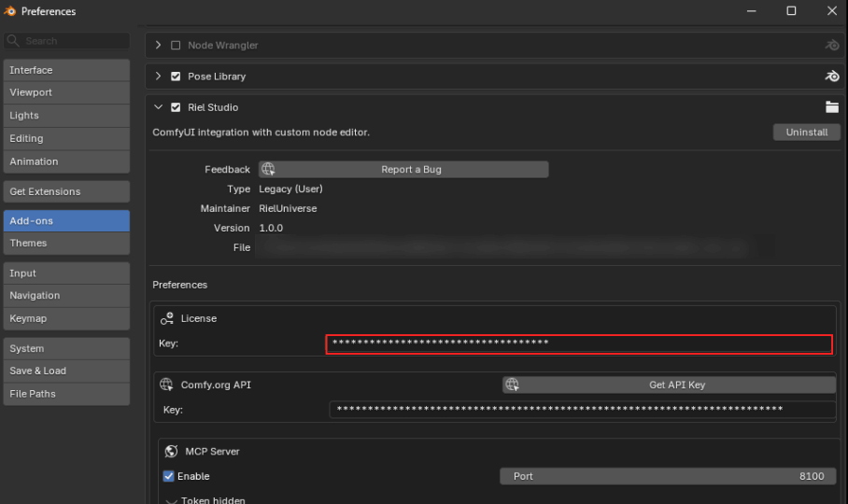Expand the Node Wrangler add-on details
Viewport: 848px width, 504px height.
(158, 45)
